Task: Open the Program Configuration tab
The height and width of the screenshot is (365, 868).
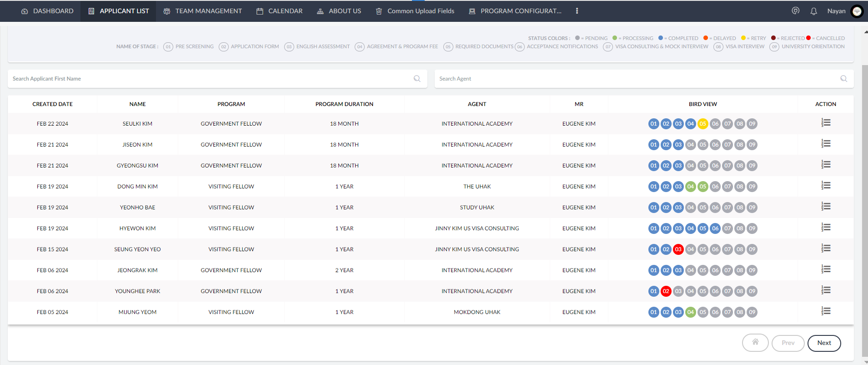Action: (515, 11)
